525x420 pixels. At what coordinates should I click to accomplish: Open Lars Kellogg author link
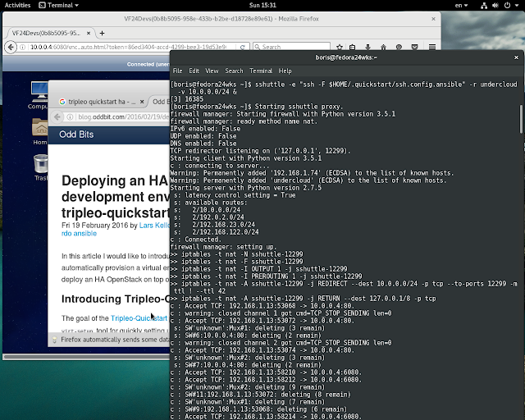point(154,226)
